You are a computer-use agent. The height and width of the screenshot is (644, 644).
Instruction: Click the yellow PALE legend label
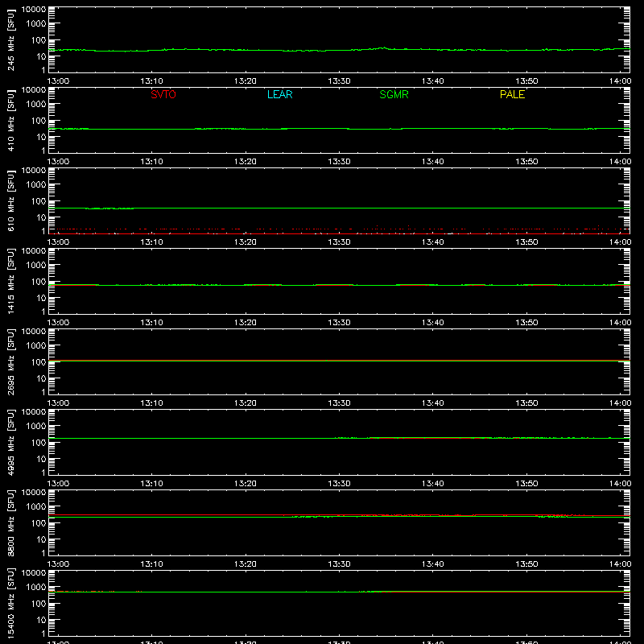[512, 94]
